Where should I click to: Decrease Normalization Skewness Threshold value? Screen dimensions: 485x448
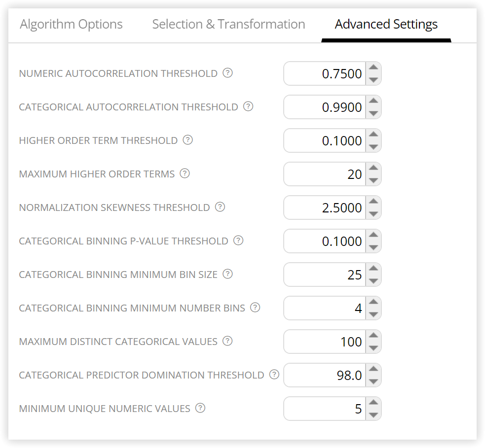373,213
